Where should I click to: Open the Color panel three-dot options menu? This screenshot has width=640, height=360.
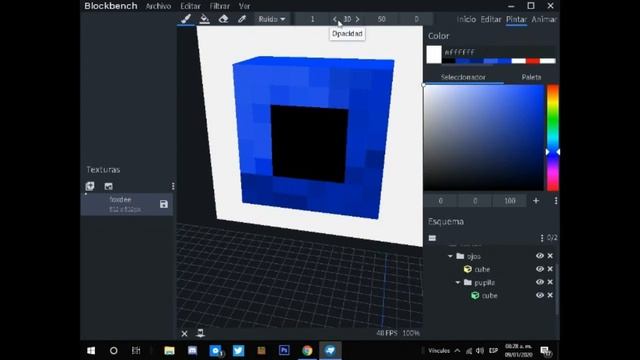pos(556,201)
